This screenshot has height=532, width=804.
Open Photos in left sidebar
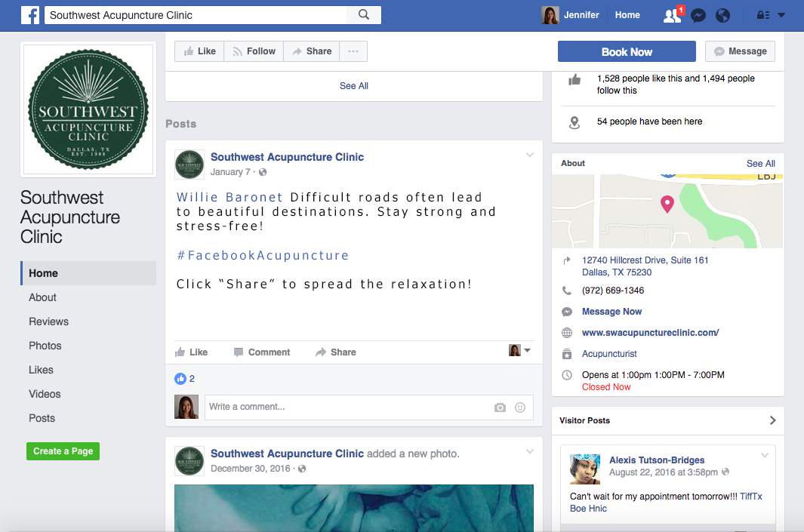[45, 346]
